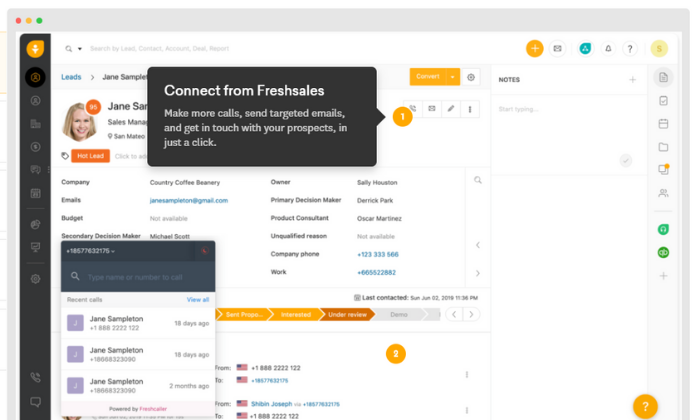The height and width of the screenshot is (420, 700).
Task: Open settings gear in left sidebar
Action: 36,279
